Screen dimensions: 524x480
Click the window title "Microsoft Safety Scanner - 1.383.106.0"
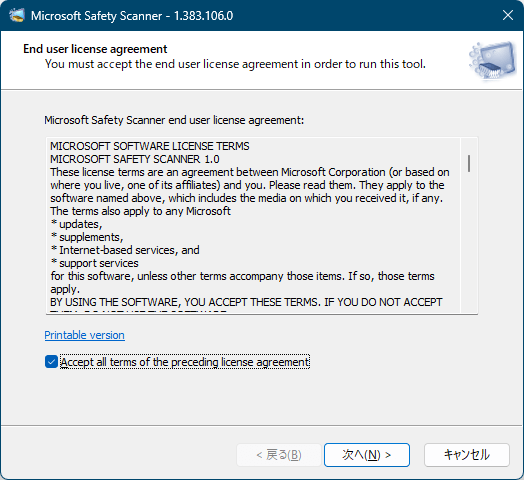(132, 16)
